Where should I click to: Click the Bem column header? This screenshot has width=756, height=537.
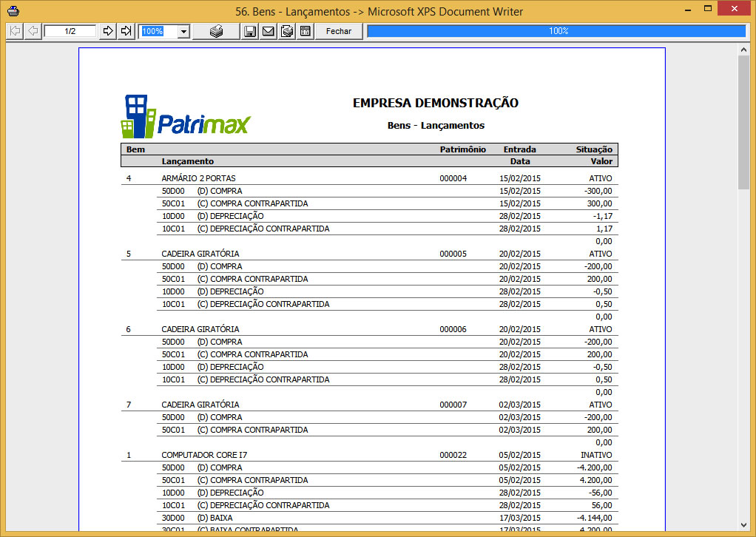pyautogui.click(x=135, y=149)
